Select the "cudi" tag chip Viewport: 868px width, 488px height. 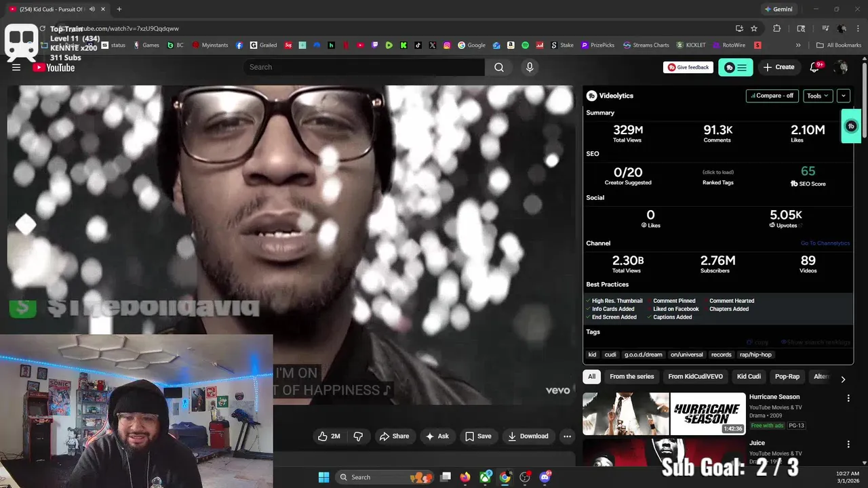click(610, 354)
